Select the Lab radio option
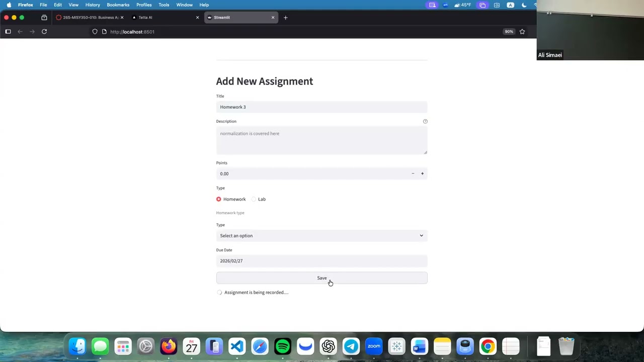Image resolution: width=644 pixels, height=362 pixels. 259,199
